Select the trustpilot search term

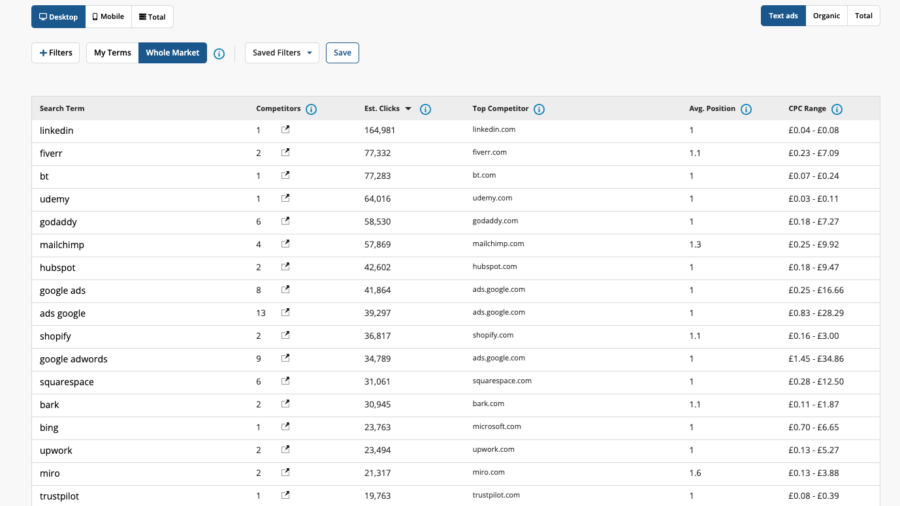click(x=59, y=496)
